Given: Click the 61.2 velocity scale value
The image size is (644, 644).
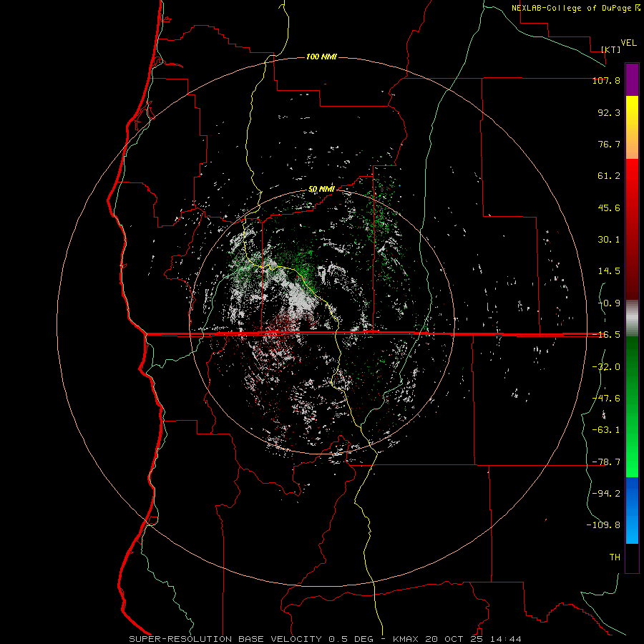Looking at the screenshot, I should (609, 176).
